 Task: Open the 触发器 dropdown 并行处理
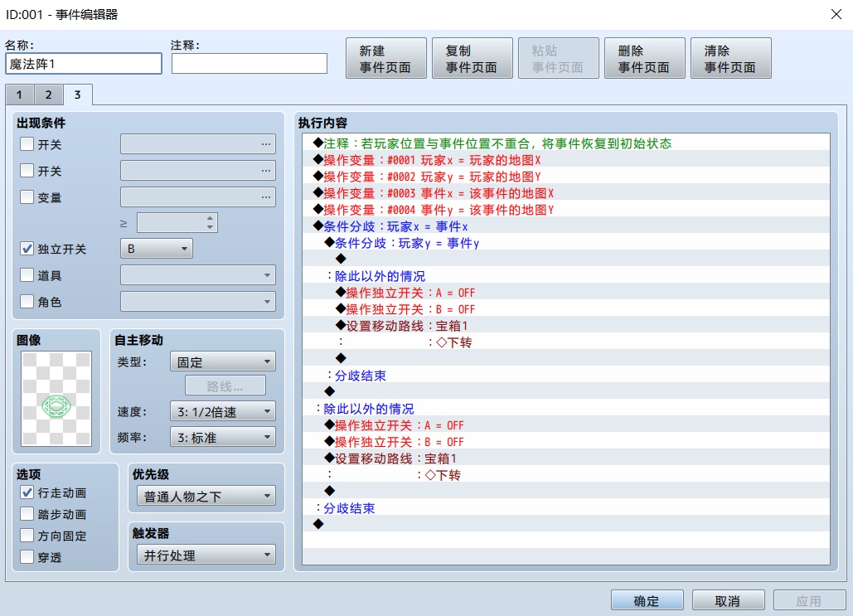click(x=206, y=555)
